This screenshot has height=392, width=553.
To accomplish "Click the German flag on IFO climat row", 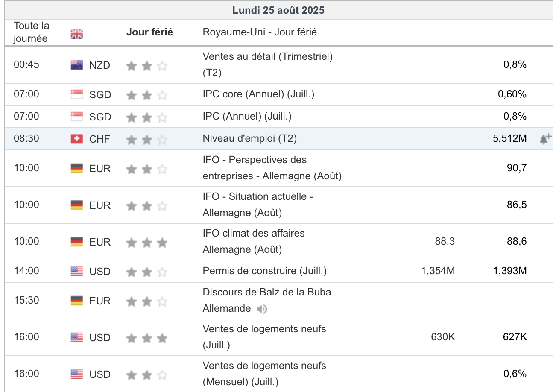I will (x=77, y=242).
